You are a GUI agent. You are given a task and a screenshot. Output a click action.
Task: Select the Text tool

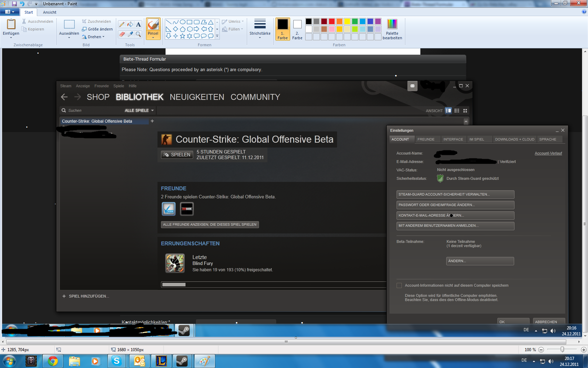point(139,24)
